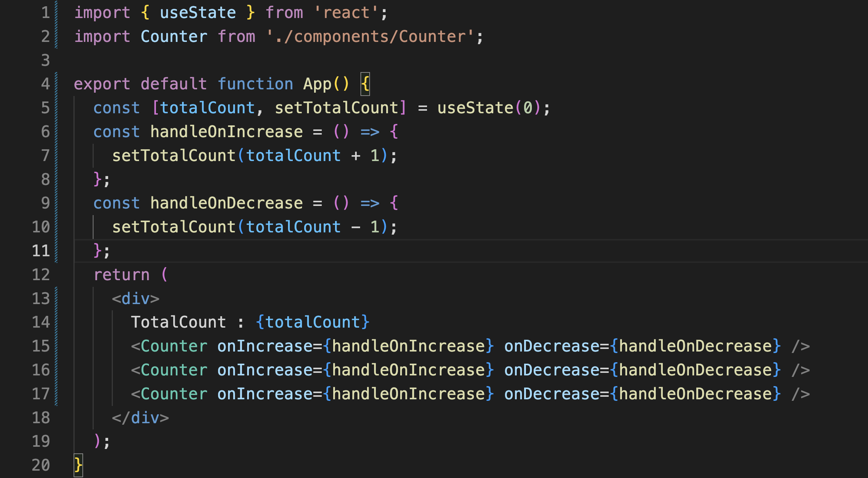Click line number 11 in the gutter
Screen dimensions: 868x478
click(x=41, y=251)
